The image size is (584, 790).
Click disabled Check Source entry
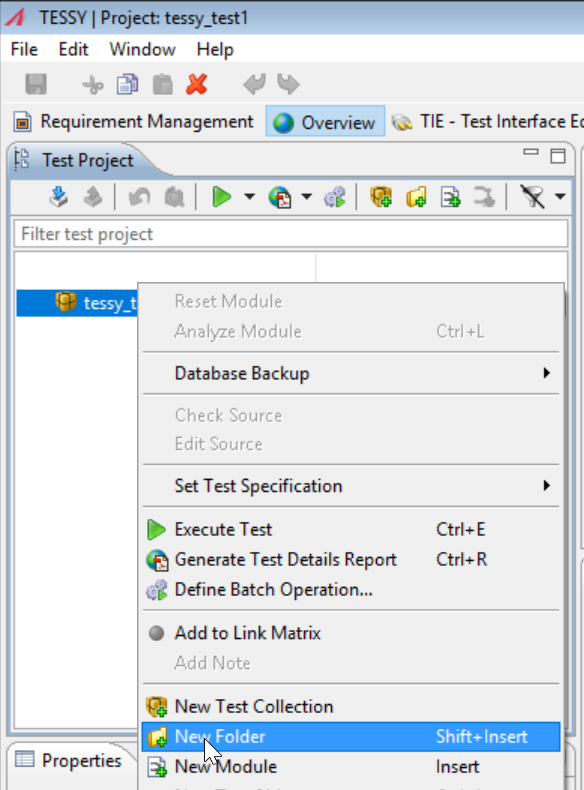point(351,415)
